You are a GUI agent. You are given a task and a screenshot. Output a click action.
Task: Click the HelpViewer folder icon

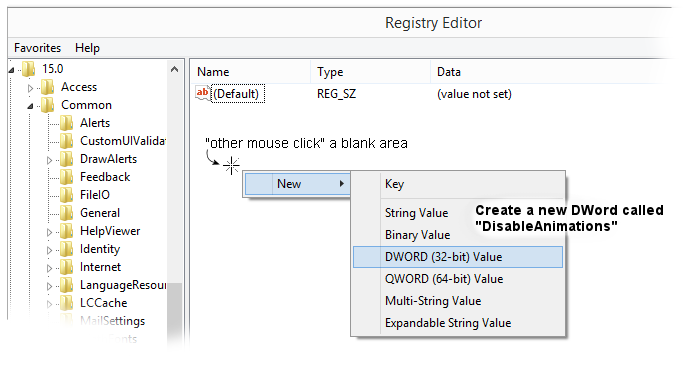66,231
